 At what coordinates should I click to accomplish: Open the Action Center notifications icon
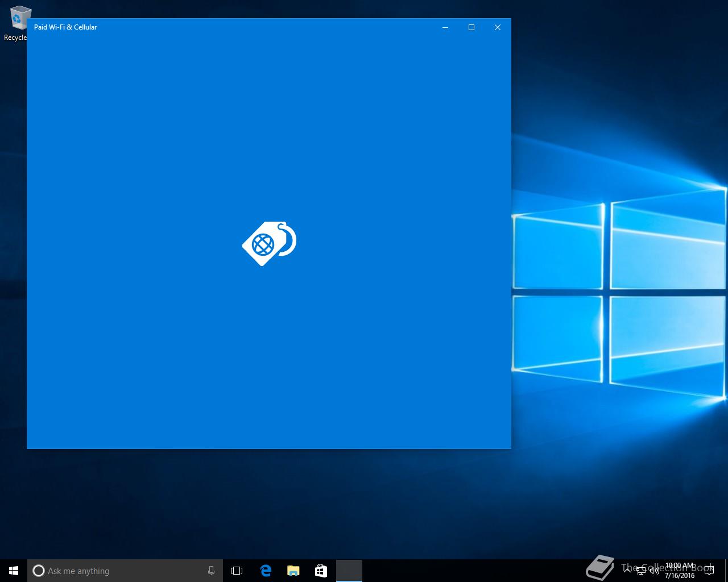tap(709, 571)
